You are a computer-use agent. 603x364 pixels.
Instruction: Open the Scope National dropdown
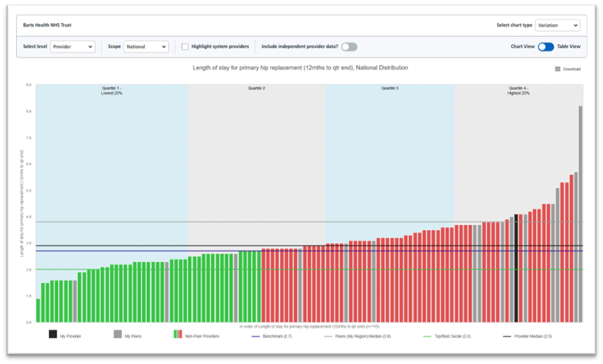tap(146, 47)
